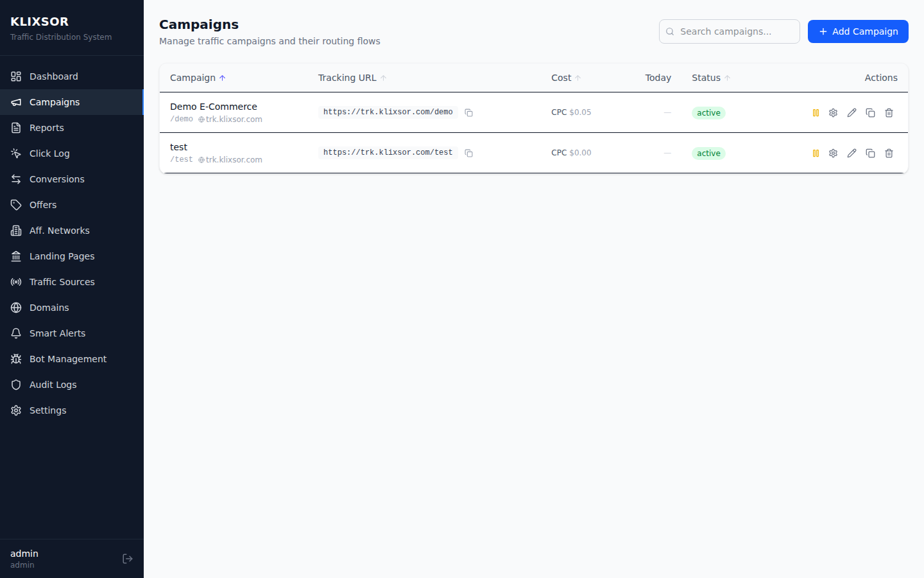Copy the tracking URL for the test campaign

468,153
